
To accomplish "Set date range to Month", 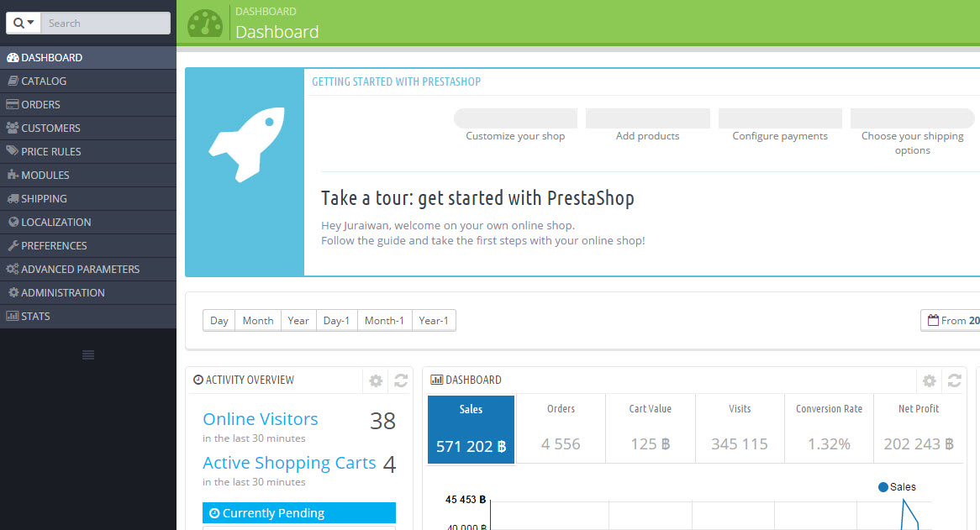I will click(258, 320).
